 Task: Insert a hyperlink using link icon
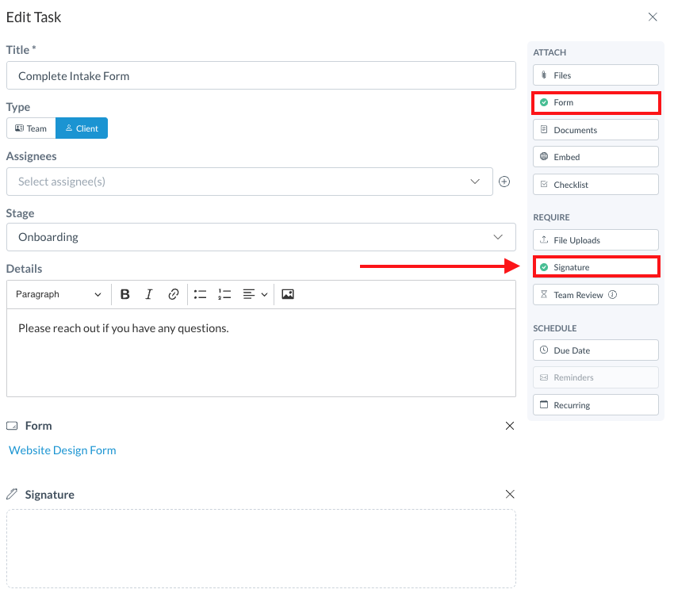(174, 294)
